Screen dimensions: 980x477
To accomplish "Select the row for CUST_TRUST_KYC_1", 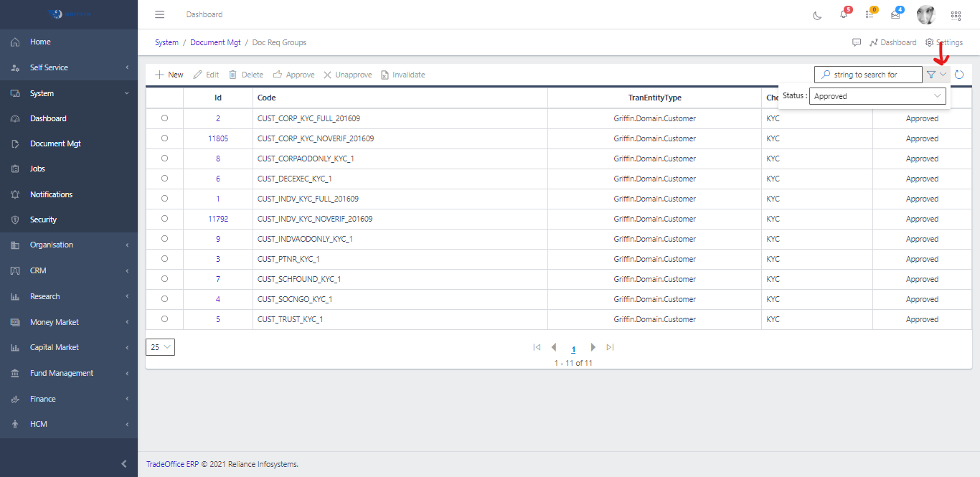I will coord(164,318).
